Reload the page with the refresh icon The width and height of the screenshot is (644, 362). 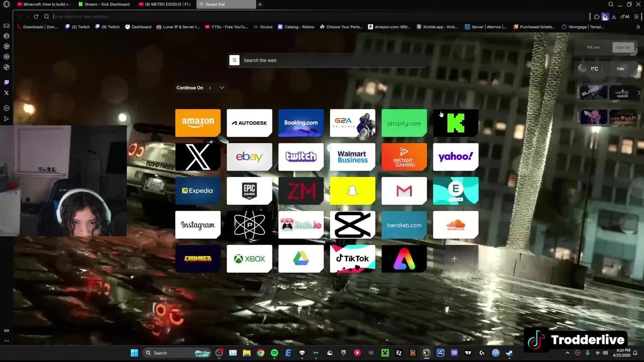[x=36, y=17]
